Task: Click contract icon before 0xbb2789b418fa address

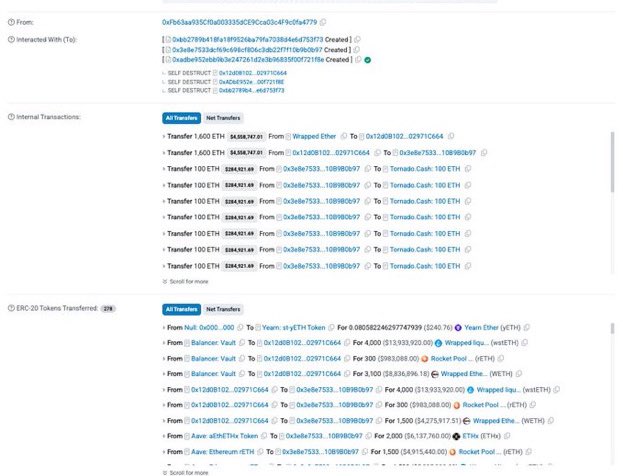Action: pyautogui.click(x=168, y=40)
